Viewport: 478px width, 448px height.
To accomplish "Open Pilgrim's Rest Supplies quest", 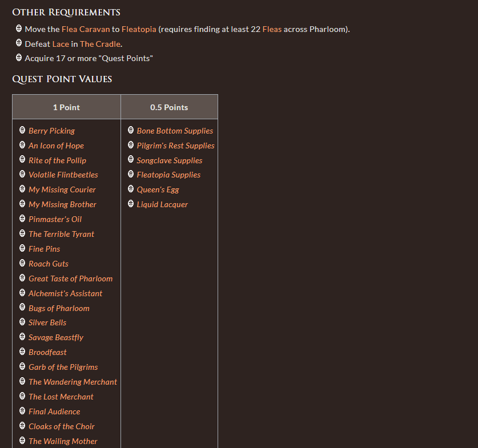I will tap(175, 146).
